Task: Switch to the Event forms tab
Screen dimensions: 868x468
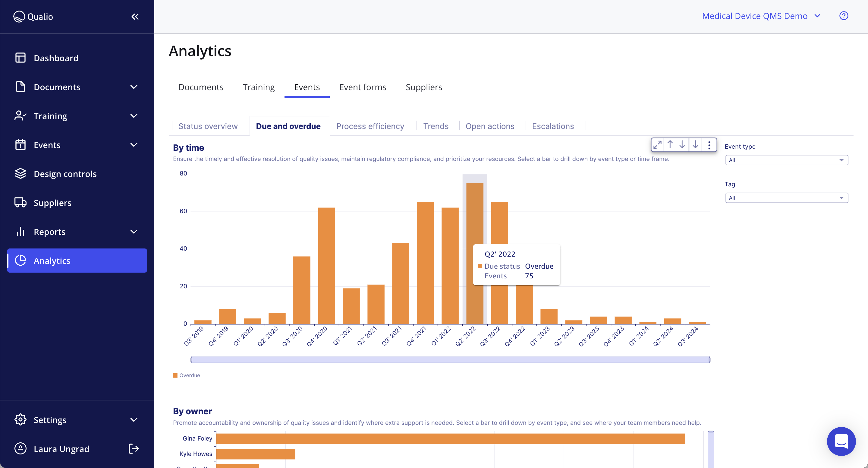Action: click(363, 87)
